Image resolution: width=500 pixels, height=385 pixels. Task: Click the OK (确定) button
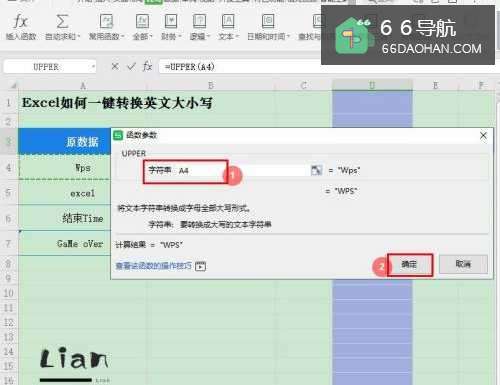pyautogui.click(x=410, y=265)
